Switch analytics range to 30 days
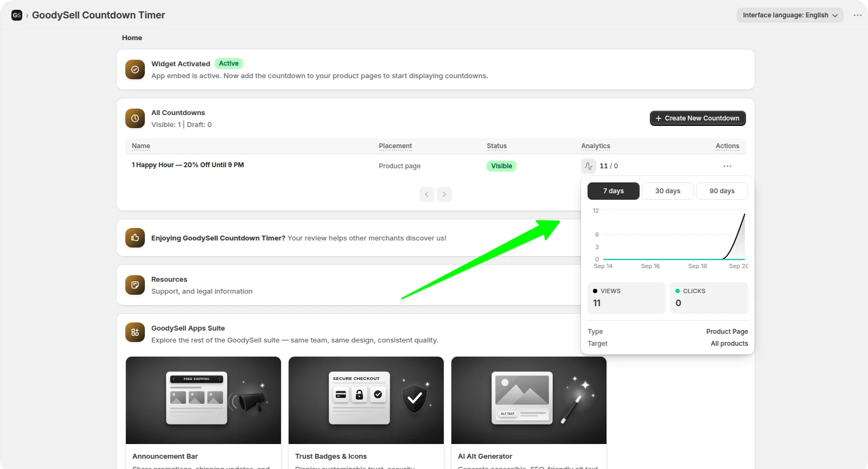The width and height of the screenshot is (868, 469). [x=668, y=191]
